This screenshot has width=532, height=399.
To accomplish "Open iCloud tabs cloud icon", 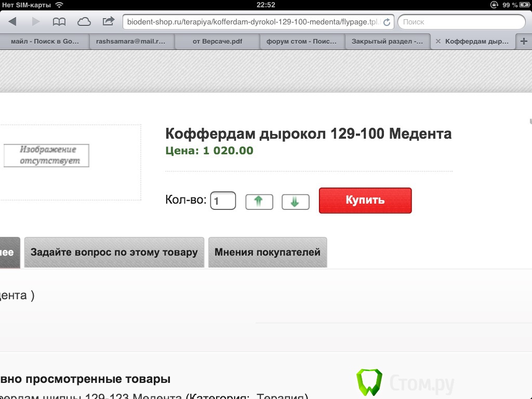I will point(84,22).
